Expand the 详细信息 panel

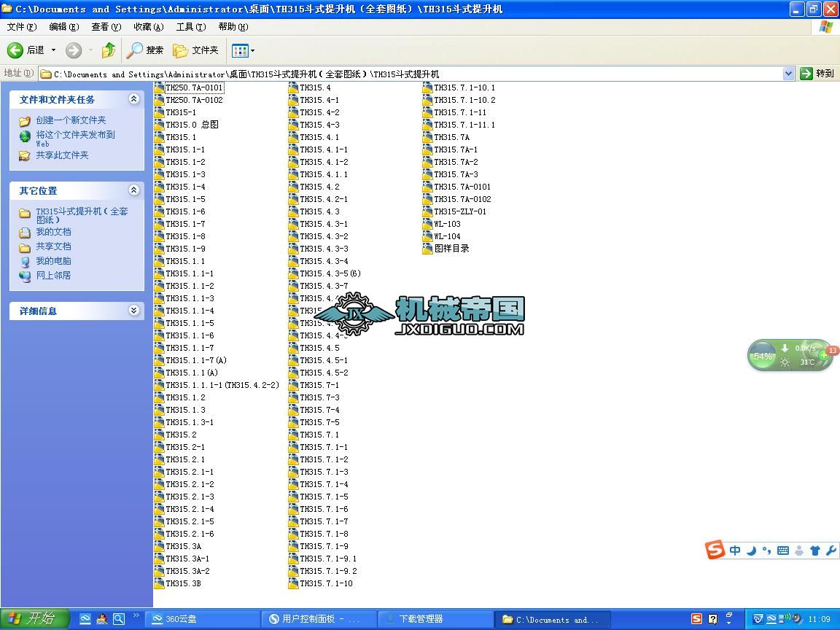(x=134, y=310)
